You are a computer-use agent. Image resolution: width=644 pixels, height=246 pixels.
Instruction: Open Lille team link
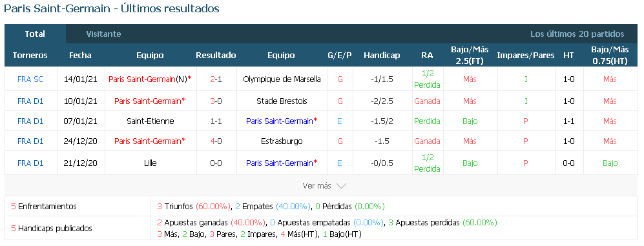151,163
